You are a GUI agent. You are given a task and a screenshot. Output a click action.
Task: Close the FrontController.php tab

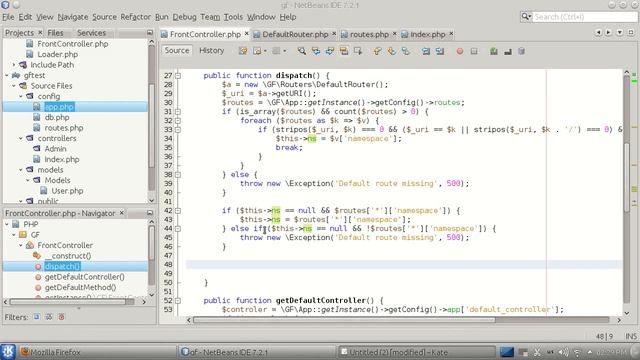pos(247,33)
